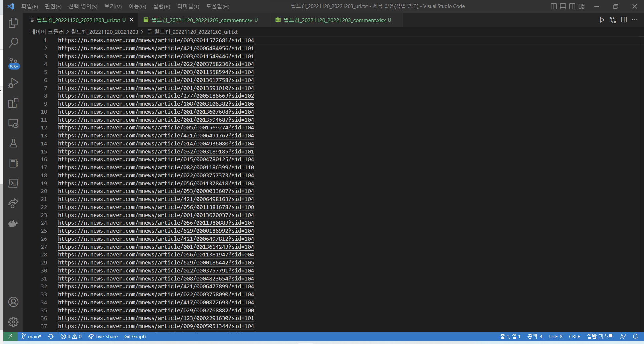
Task: Click the URL on line 28 with sid=004
Action: 156,254
